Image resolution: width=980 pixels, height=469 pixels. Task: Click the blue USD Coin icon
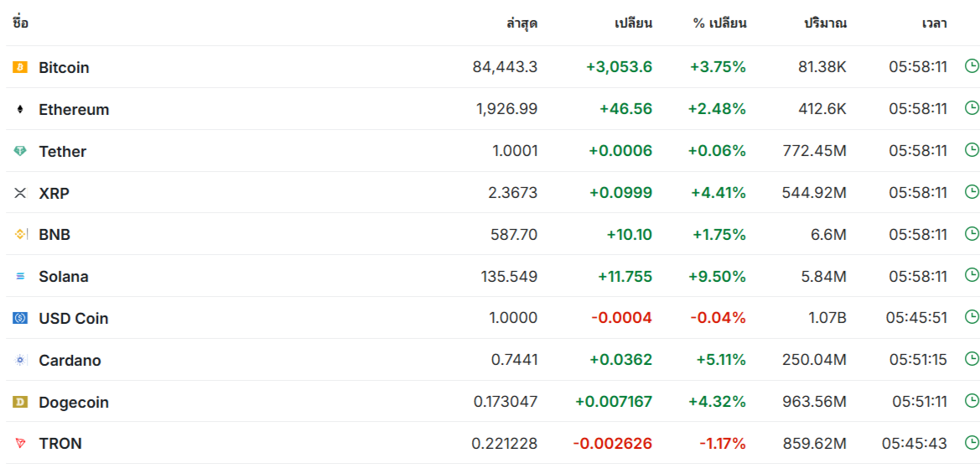20,318
